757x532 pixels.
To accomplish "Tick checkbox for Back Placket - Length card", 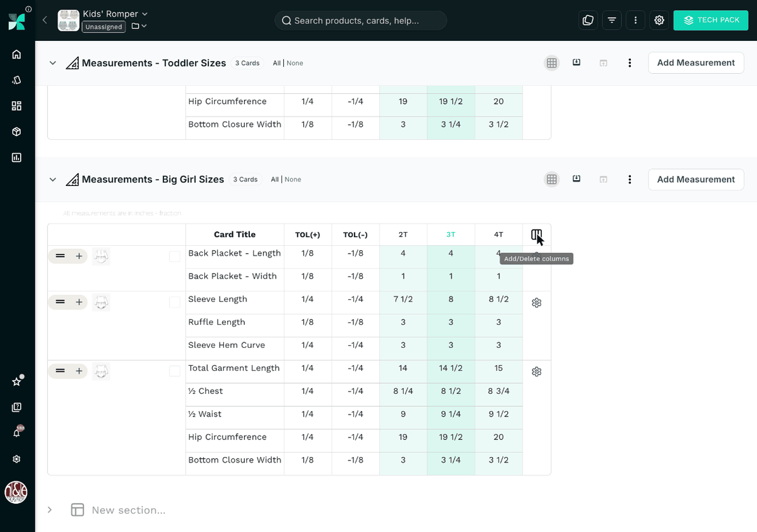I will [175, 257].
